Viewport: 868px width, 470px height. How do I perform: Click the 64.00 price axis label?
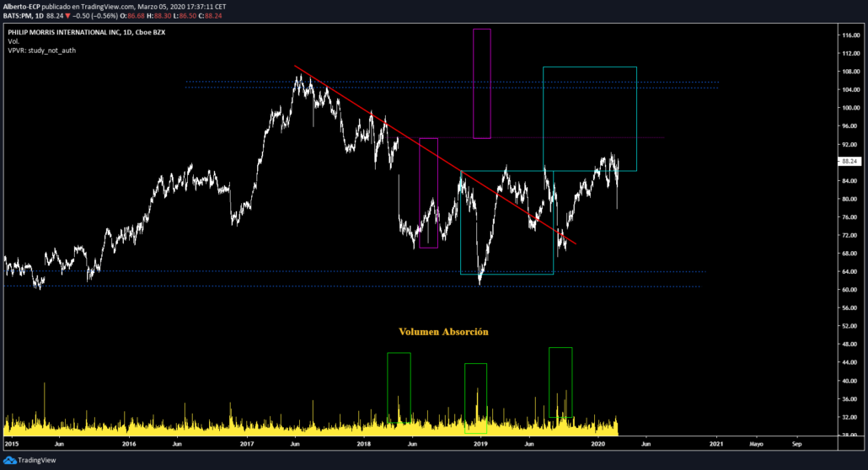coord(851,272)
